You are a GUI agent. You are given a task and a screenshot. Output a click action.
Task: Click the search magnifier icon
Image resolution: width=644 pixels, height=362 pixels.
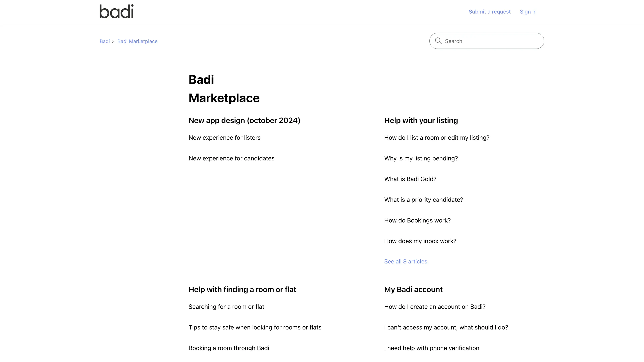click(438, 41)
